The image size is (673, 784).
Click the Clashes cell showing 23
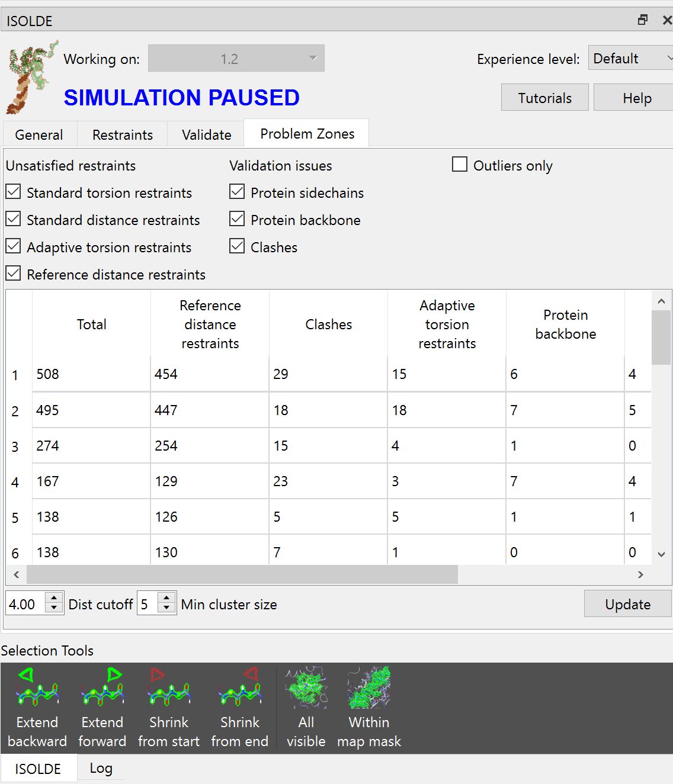coord(328,481)
